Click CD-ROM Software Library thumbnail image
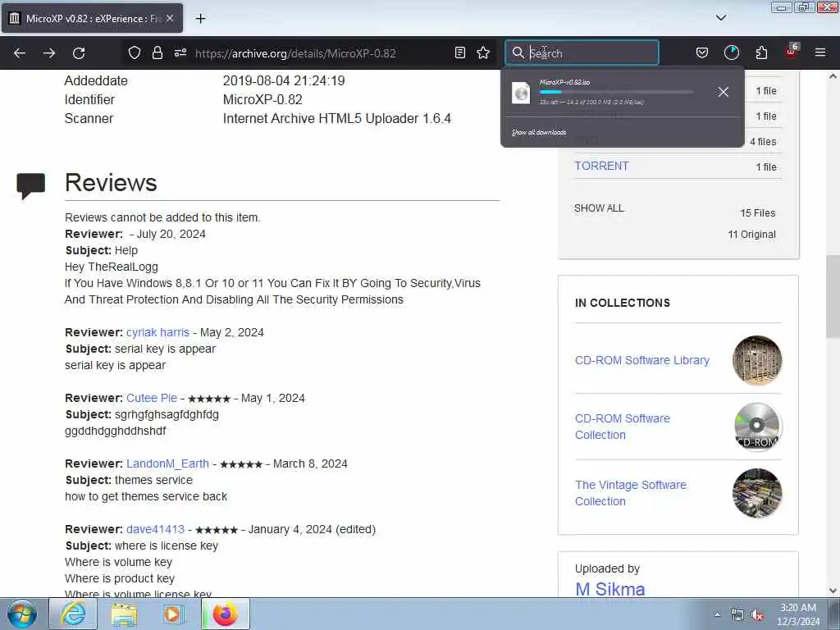 (757, 361)
